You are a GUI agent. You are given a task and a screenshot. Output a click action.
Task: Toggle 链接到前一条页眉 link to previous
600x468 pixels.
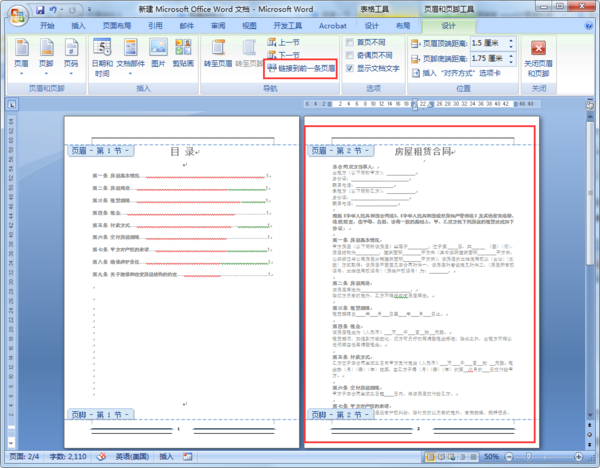point(300,68)
